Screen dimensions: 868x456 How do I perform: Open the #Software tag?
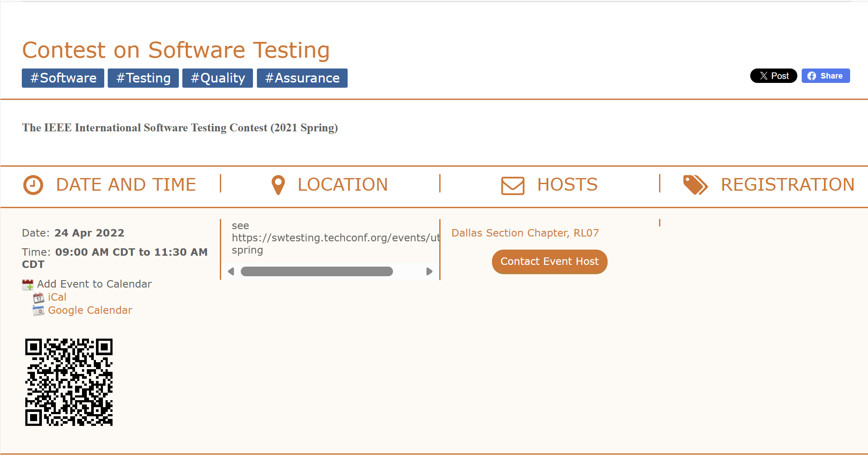pos(63,78)
